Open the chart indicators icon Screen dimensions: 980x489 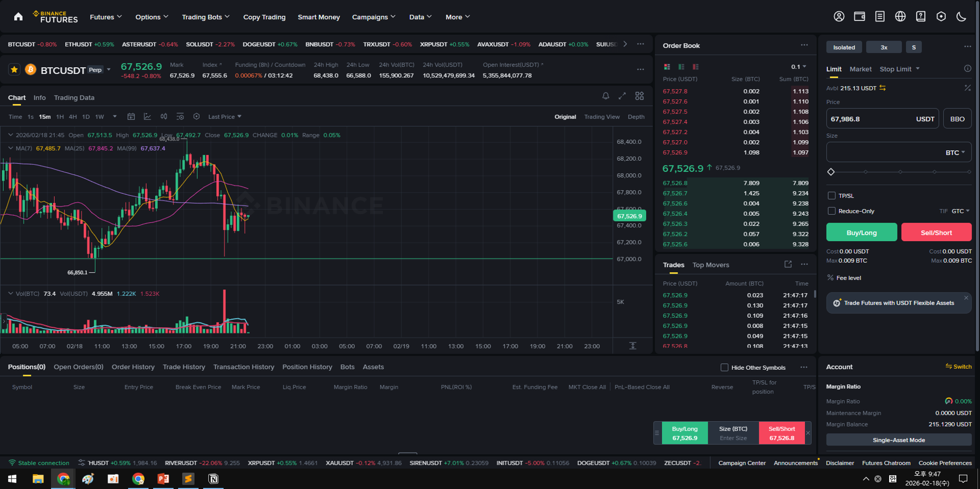[147, 117]
